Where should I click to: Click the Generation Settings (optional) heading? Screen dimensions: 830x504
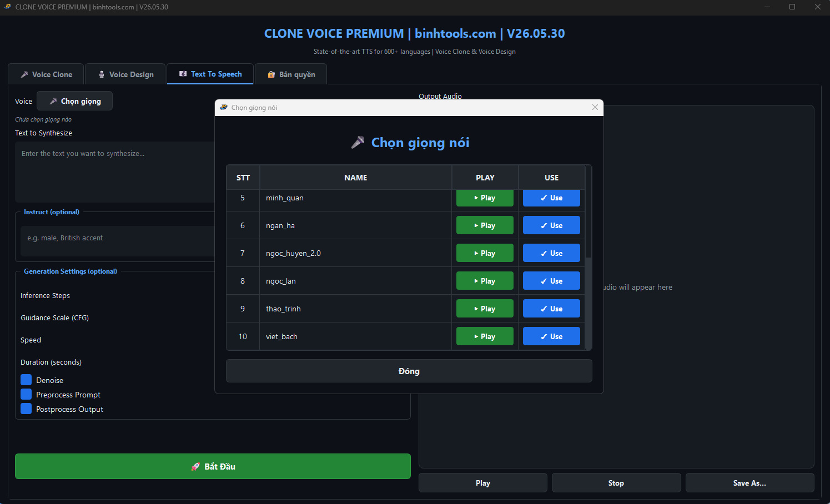click(71, 271)
